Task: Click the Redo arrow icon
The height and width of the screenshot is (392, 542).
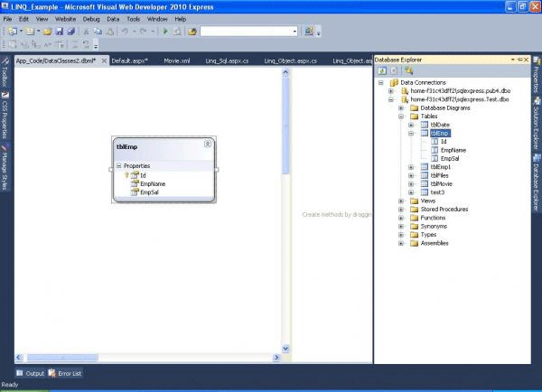Action: (144, 32)
